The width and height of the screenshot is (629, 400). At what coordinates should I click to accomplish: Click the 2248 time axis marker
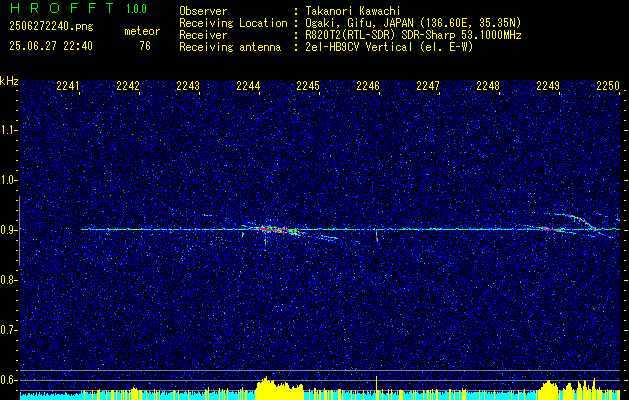pos(488,86)
